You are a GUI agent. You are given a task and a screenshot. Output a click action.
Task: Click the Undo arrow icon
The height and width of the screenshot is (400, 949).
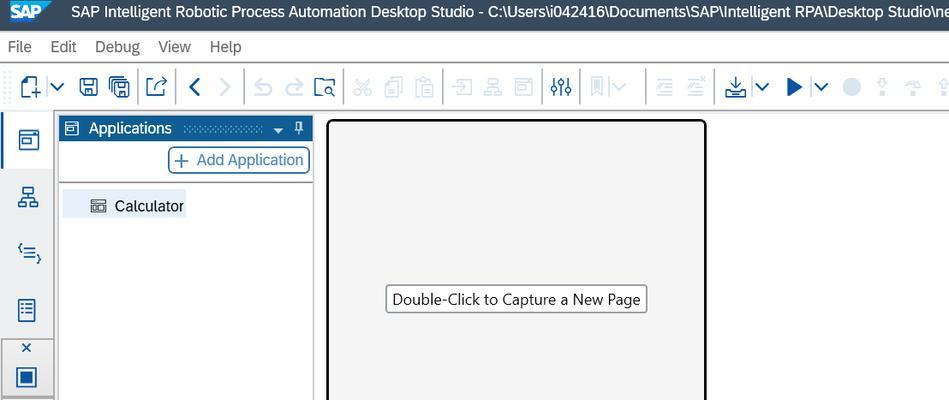pyautogui.click(x=263, y=88)
